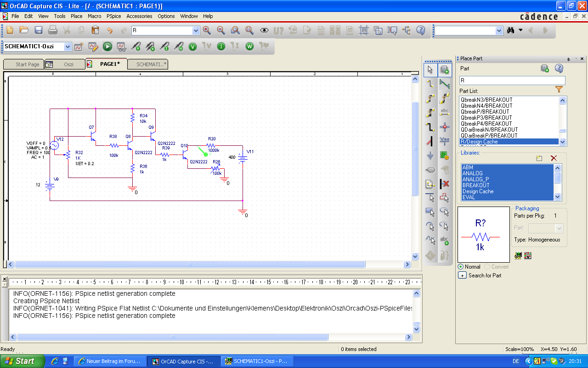The width and height of the screenshot is (588, 368).
Task: Place a voltage differential marker probe
Action: pyautogui.click(x=150, y=46)
